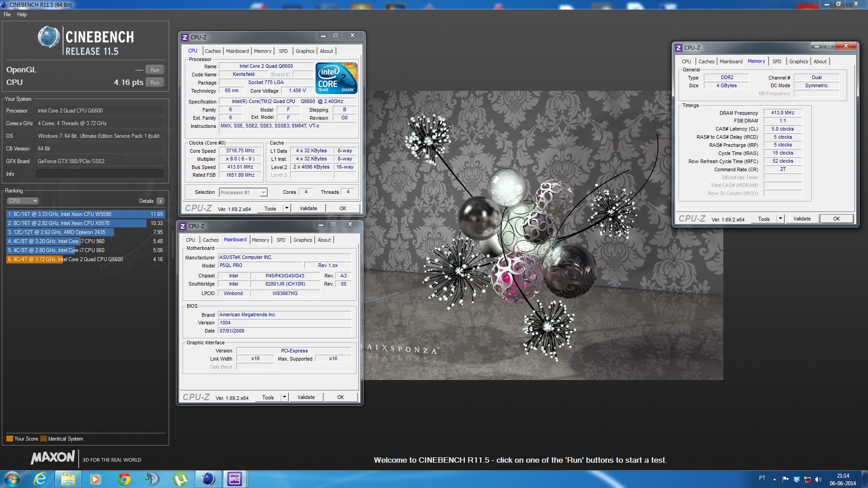Click the Z icon in CPU-Z CPU window title
The height and width of the screenshot is (488, 868).
click(185, 38)
